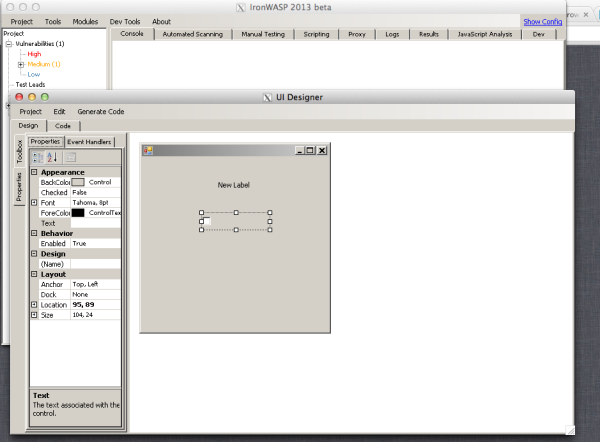Click the Location value 95, 89
The width and height of the screenshot is (600, 442).
[96, 305]
